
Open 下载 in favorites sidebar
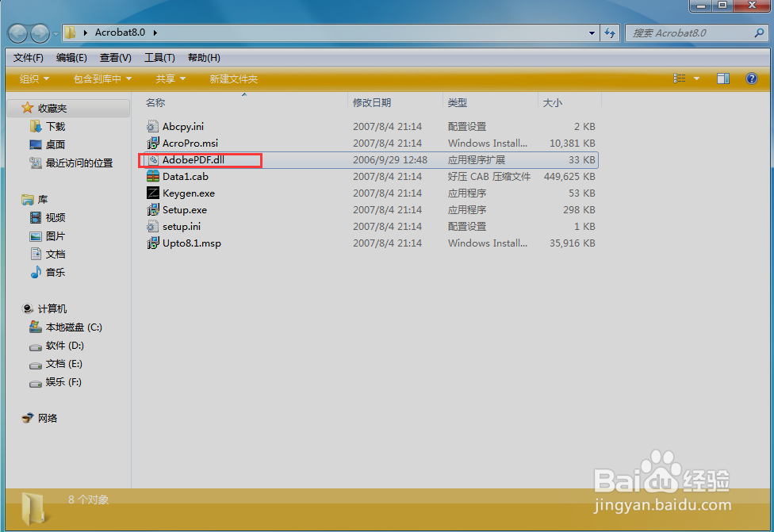[56, 126]
